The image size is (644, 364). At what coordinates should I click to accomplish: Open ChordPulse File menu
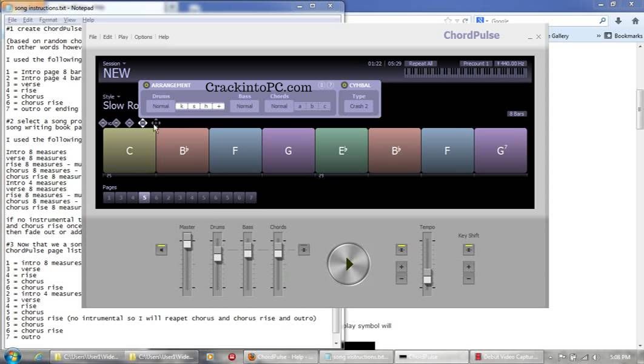(x=93, y=36)
